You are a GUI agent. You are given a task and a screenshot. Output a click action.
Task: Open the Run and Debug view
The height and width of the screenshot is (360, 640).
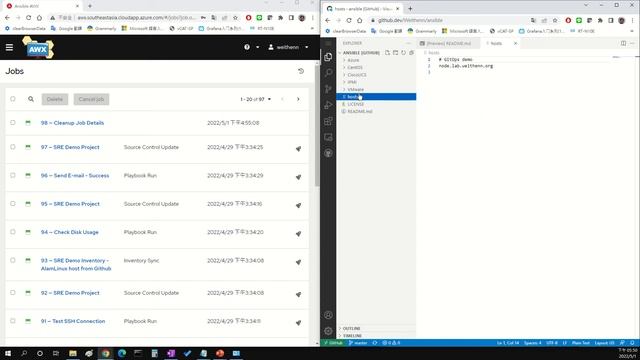[x=328, y=105]
